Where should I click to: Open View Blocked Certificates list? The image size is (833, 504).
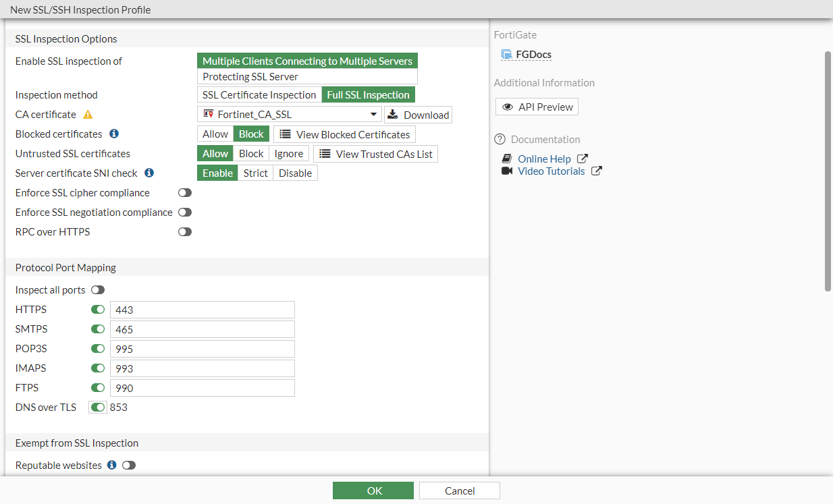(x=344, y=134)
